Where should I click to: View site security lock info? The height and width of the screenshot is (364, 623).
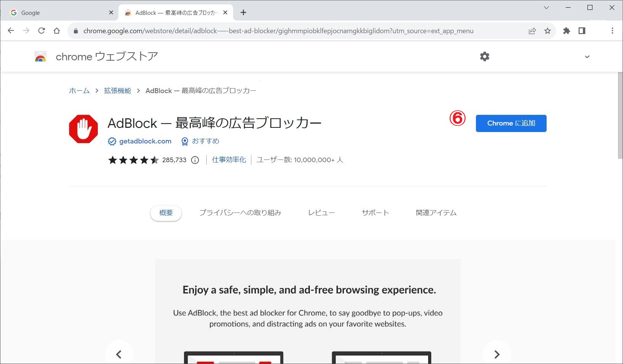tap(76, 31)
